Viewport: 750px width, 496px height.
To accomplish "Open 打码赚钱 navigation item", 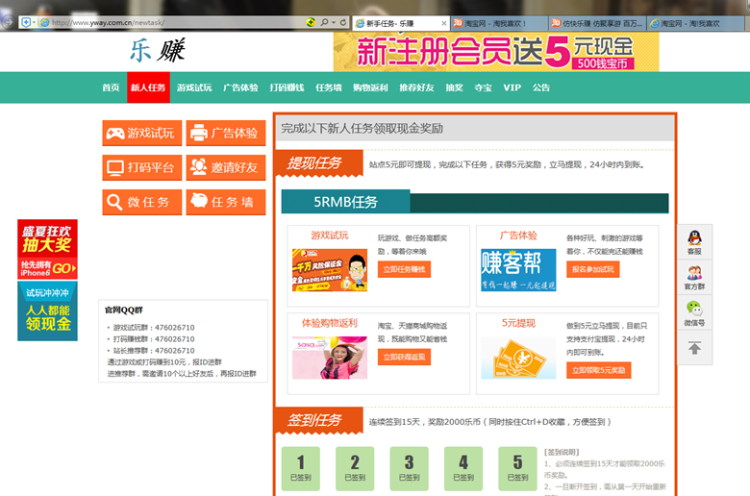I will [287, 88].
